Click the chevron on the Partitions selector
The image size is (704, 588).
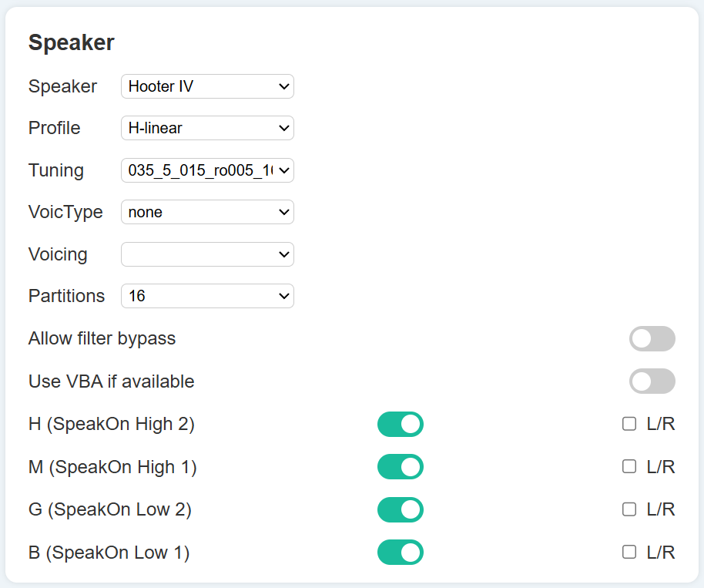coord(284,296)
